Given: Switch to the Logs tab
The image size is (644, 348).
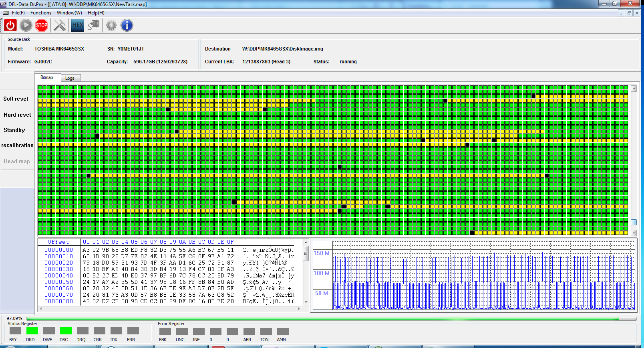Looking at the screenshot, I should (x=70, y=78).
